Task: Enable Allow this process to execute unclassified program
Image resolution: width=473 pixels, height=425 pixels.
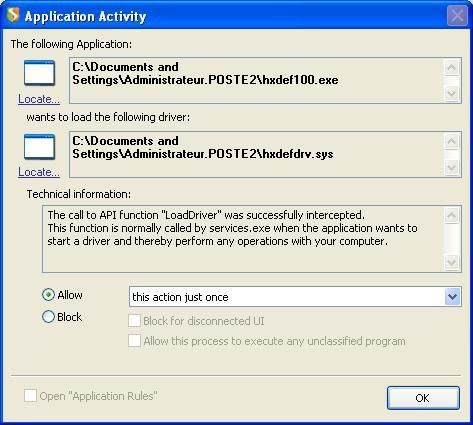Action: (x=134, y=341)
